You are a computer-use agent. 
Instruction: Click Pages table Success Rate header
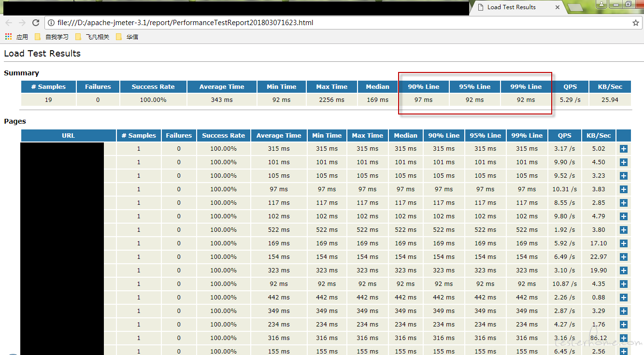point(223,136)
